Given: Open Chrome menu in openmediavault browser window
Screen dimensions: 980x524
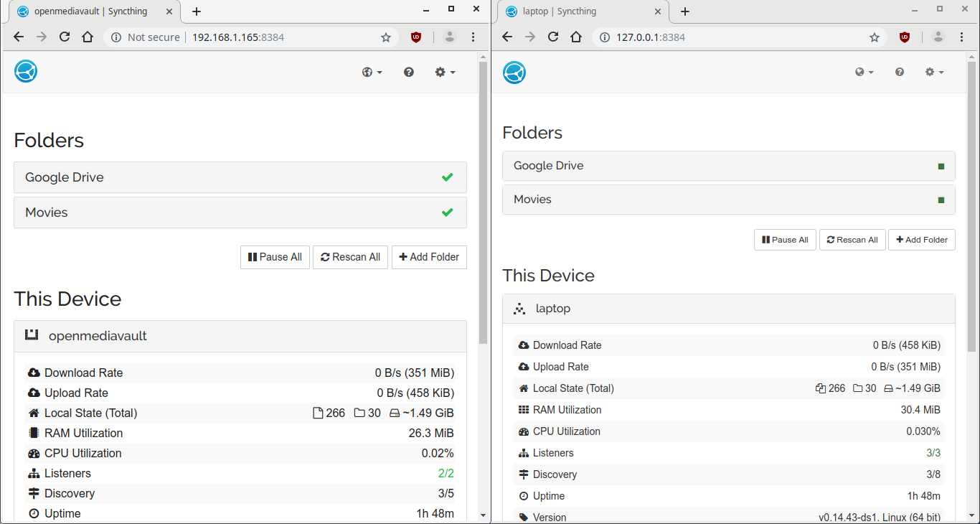Looking at the screenshot, I should [473, 37].
